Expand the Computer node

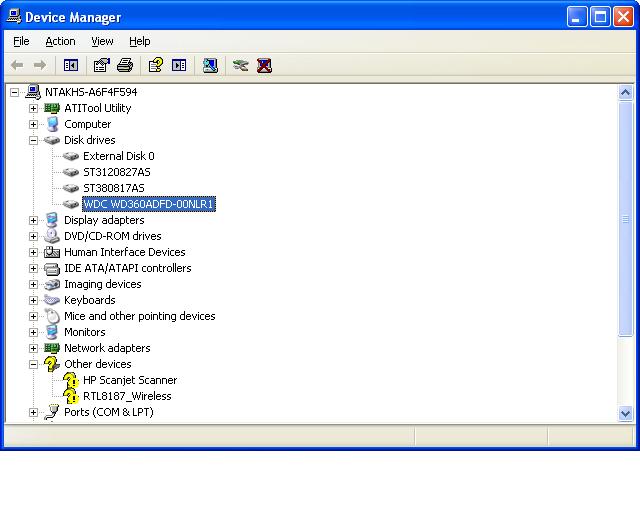(x=33, y=124)
